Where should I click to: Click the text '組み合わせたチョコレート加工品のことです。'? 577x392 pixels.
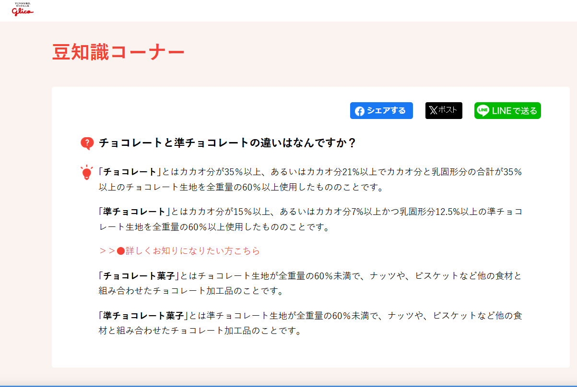pyautogui.click(x=191, y=291)
